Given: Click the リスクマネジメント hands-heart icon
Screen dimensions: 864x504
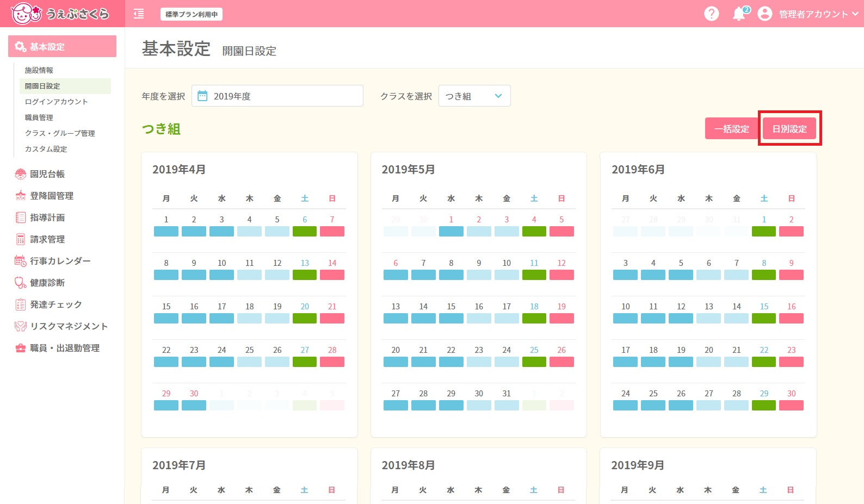Looking at the screenshot, I should [21, 326].
